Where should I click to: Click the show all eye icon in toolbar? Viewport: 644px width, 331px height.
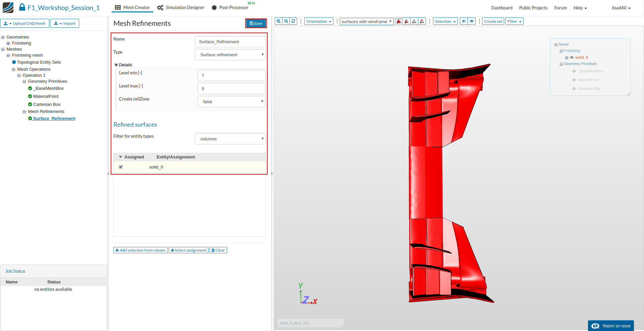click(472, 21)
